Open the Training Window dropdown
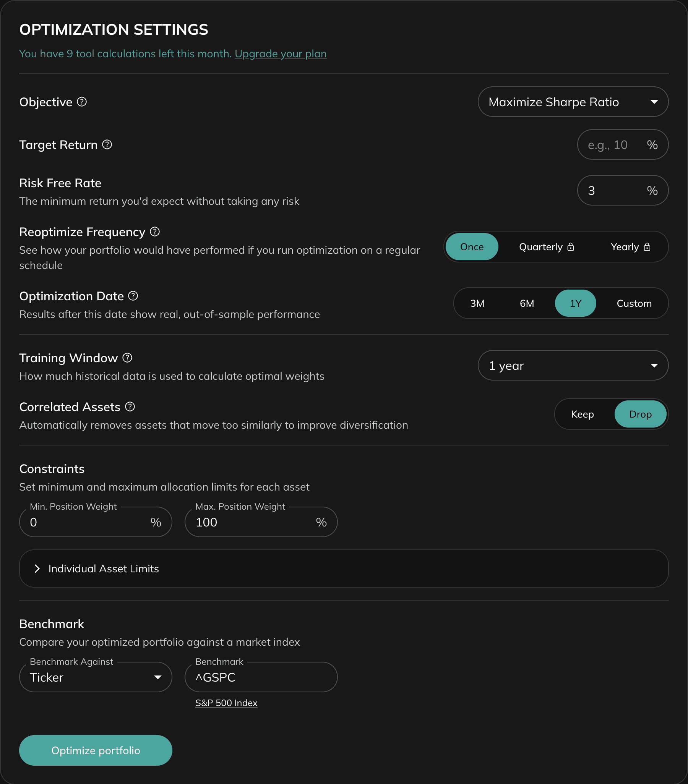 [x=573, y=366]
